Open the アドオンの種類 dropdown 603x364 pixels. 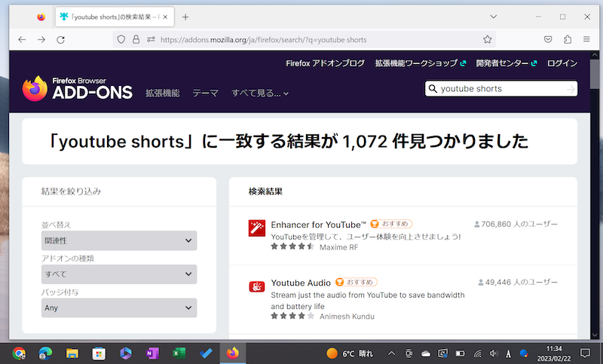[x=119, y=274]
